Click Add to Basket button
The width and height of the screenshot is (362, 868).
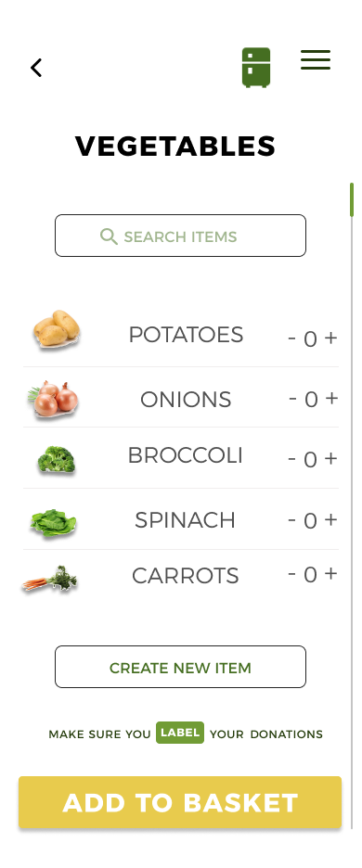coord(180,802)
